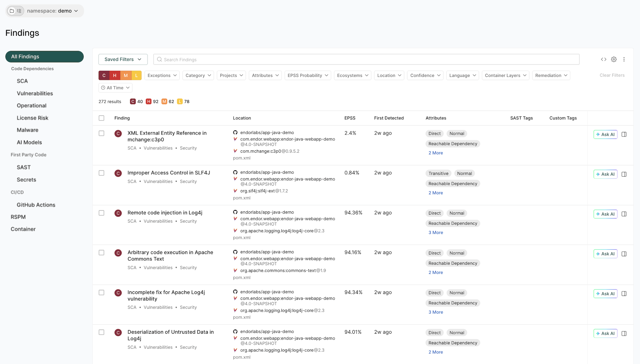Check the Improper Access Control in SLF4J row

[x=101, y=173]
